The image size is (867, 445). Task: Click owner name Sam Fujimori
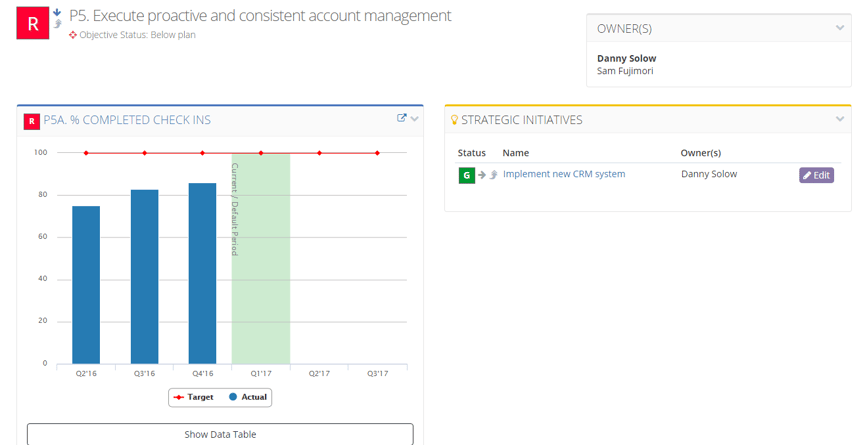coord(625,71)
